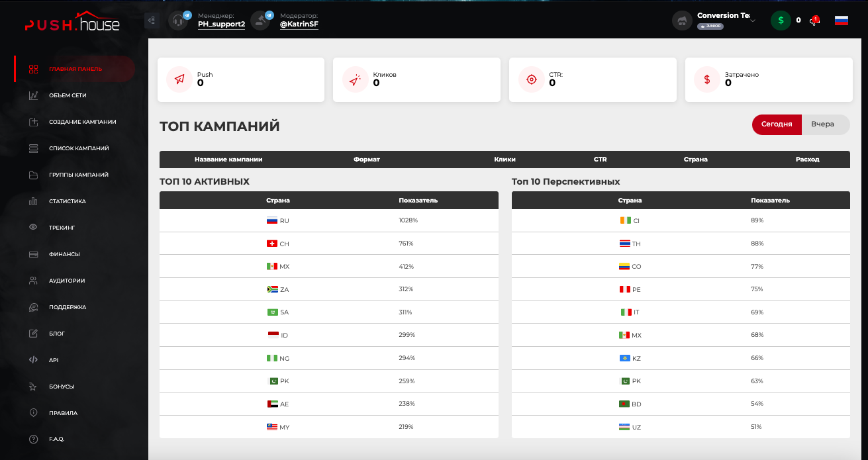Image resolution: width=868 pixels, height=460 pixels.
Task: Click the UZ 51% row
Action: (681, 427)
